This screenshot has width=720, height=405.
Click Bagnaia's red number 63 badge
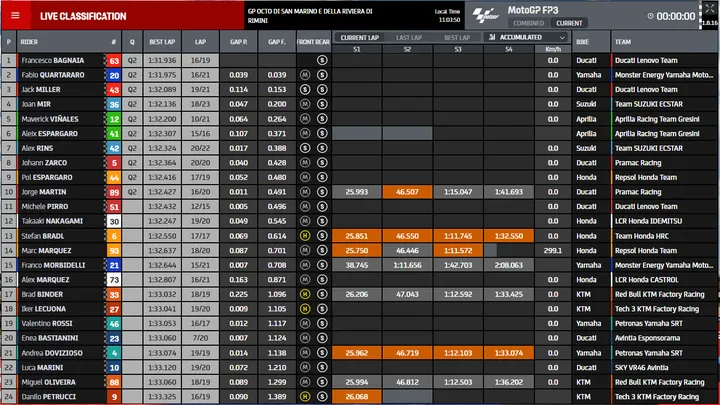pos(114,60)
